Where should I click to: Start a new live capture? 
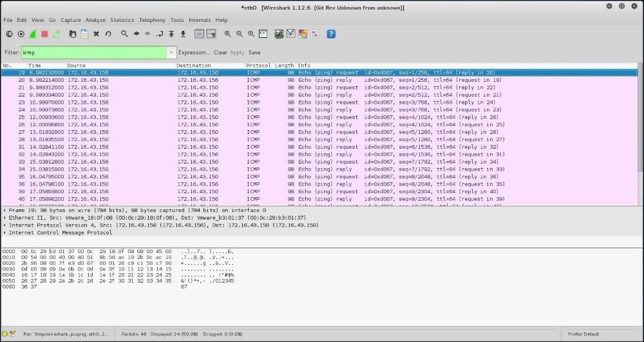click(33, 34)
